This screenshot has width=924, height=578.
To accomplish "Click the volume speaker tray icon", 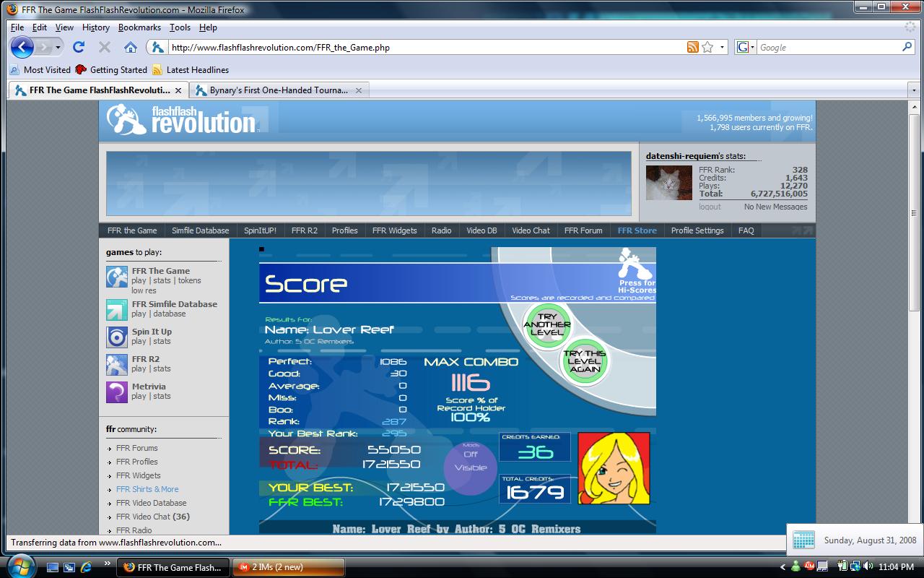I will 868,566.
